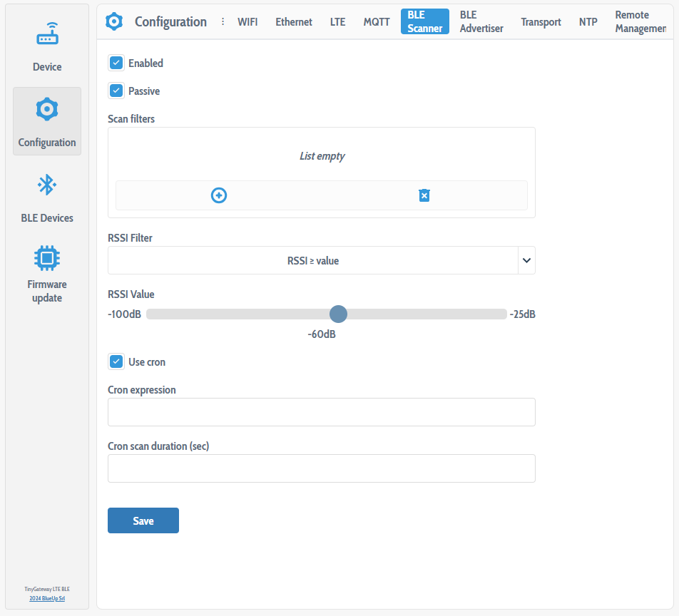Add a new scan filter
679x616 pixels.
coord(219,195)
